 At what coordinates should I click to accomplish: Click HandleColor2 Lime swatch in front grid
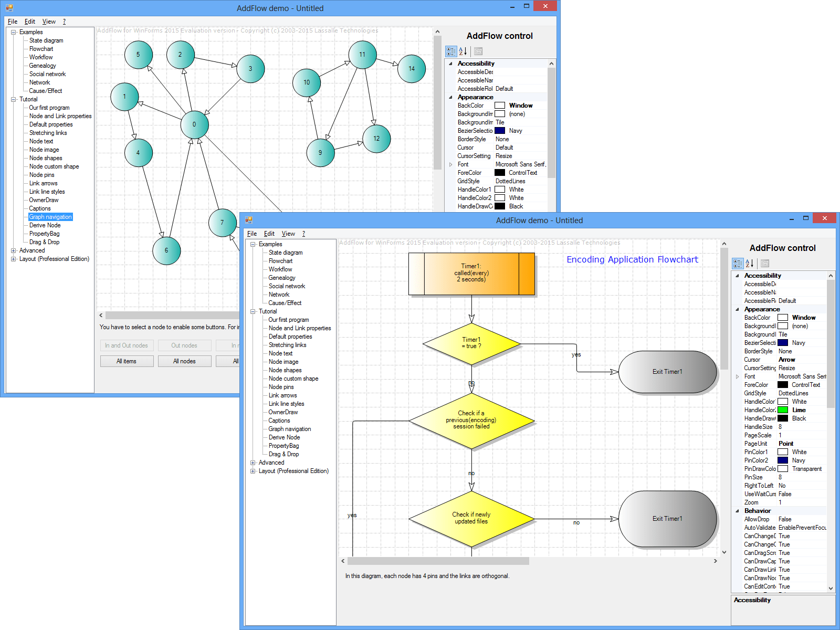[783, 410]
